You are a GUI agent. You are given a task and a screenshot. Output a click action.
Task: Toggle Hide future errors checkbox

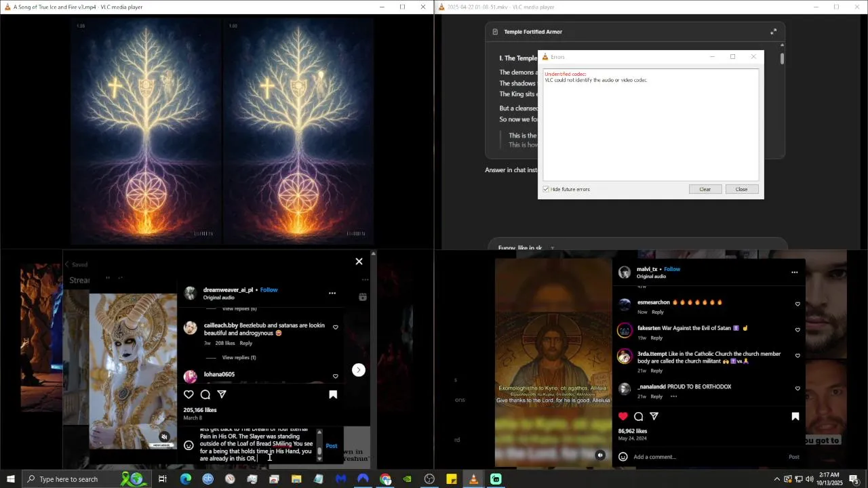point(546,189)
